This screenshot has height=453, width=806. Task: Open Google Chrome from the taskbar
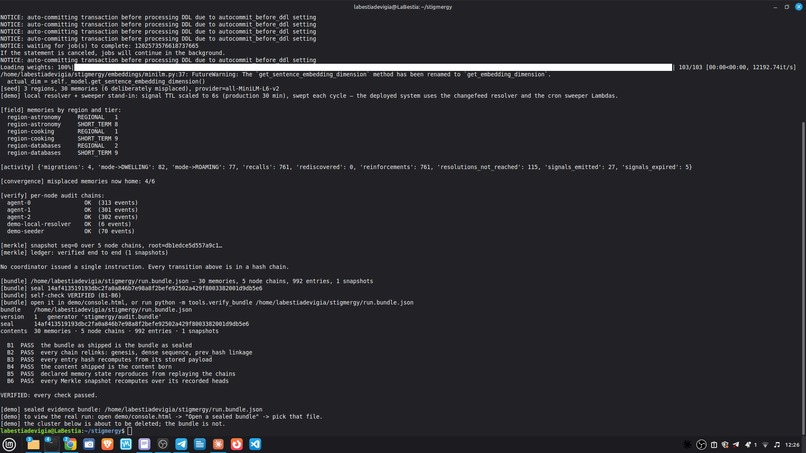pyautogui.click(x=70, y=444)
